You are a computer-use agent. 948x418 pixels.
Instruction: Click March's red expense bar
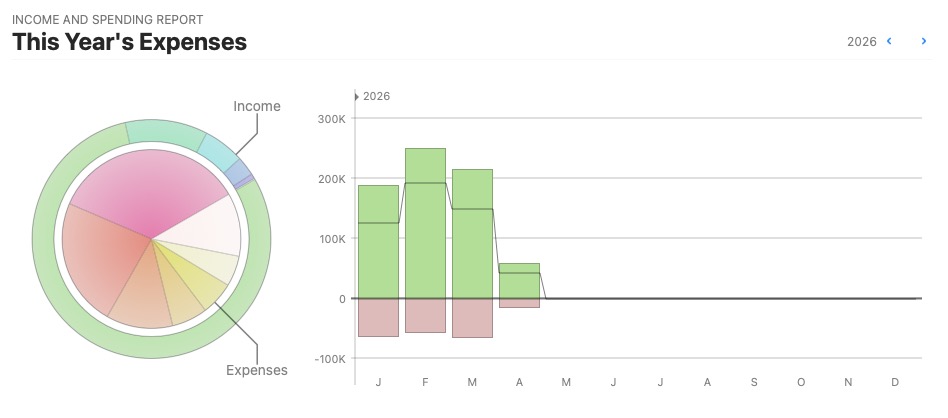(472, 318)
